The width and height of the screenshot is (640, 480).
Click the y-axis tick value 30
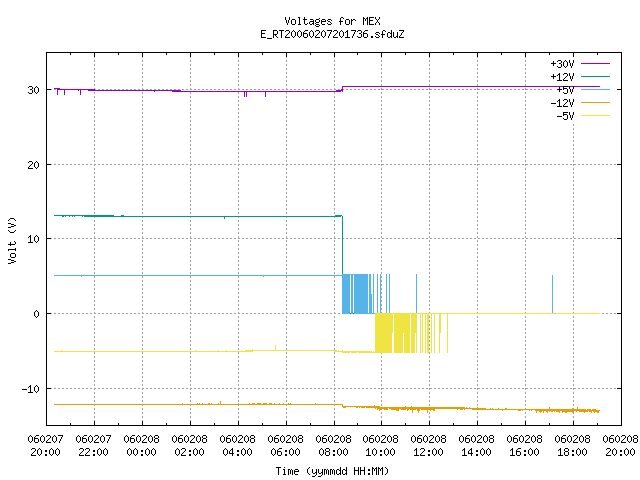(33, 90)
